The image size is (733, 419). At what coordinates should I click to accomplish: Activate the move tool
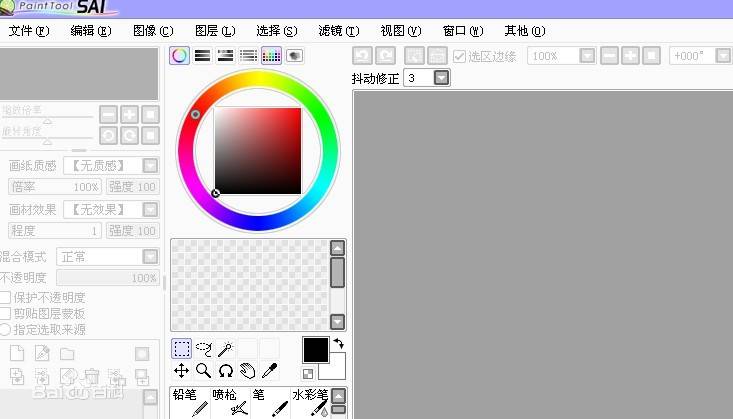181,371
